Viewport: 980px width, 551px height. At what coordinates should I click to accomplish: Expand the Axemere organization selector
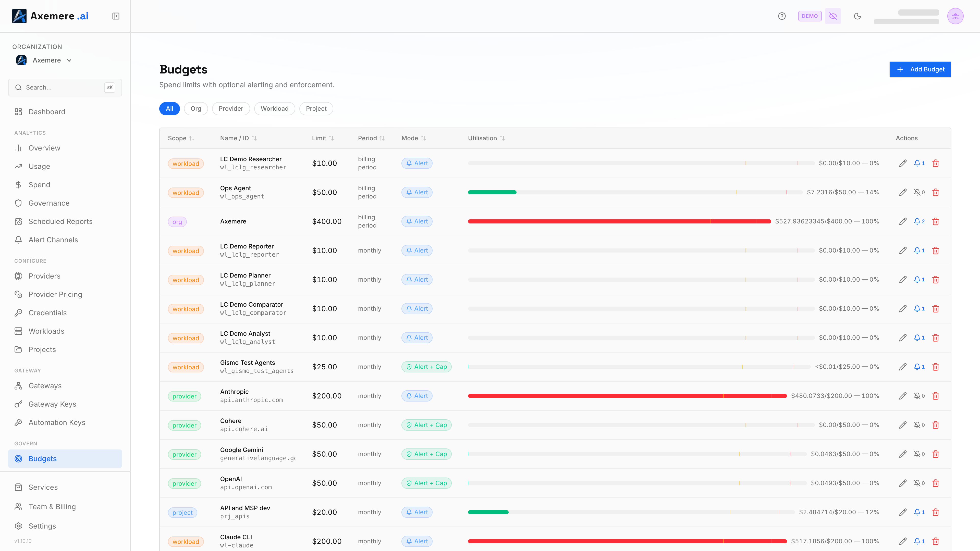coord(44,60)
